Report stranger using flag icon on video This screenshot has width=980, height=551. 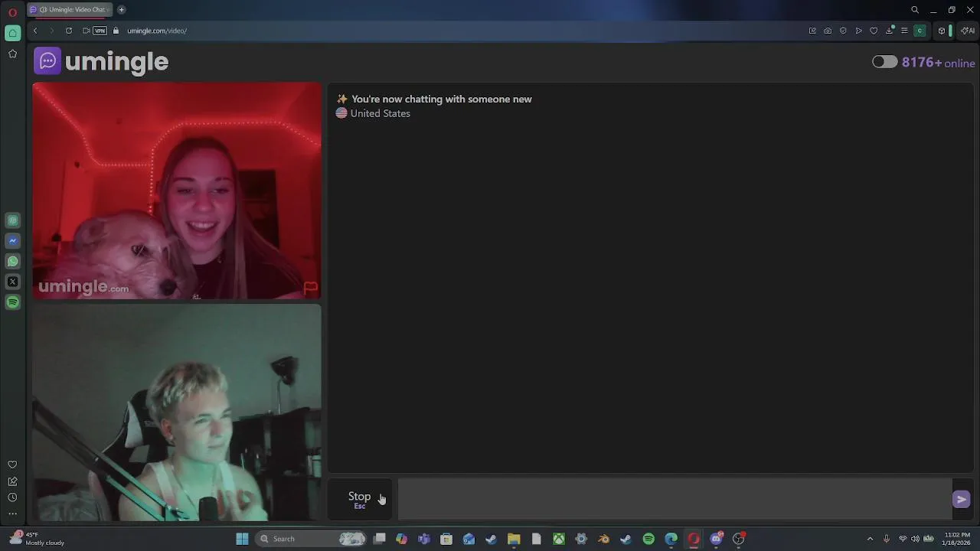(310, 288)
